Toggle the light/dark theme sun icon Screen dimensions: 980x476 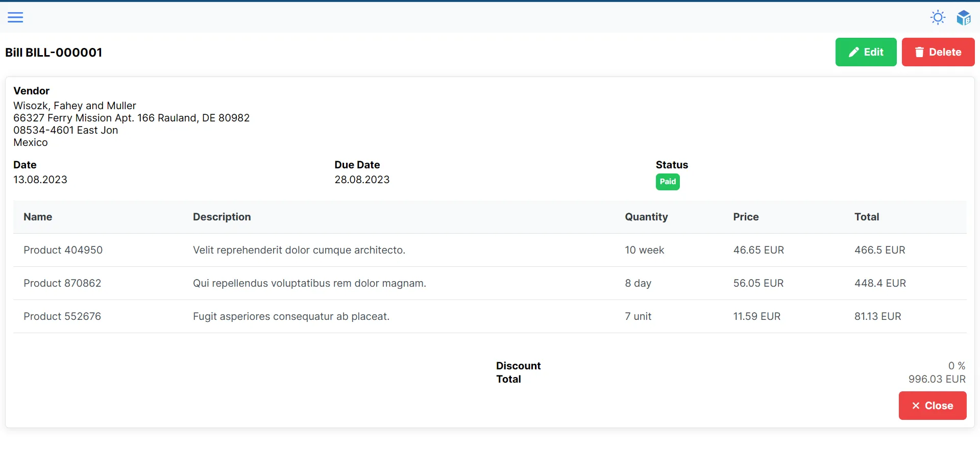(x=938, y=17)
